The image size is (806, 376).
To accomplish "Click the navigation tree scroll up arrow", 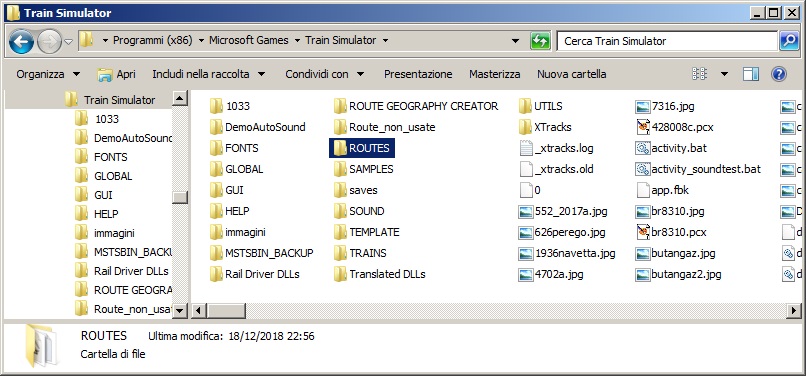I will [179, 99].
